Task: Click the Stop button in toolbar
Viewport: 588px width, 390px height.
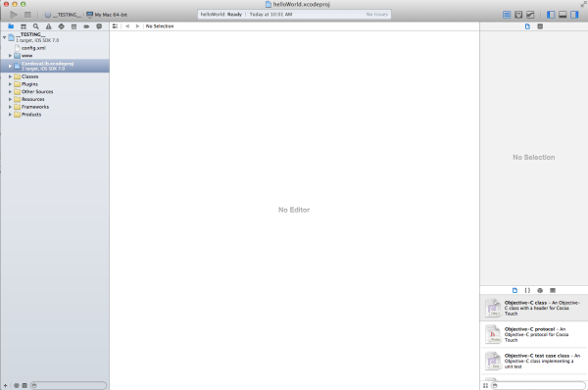Action: (x=27, y=15)
